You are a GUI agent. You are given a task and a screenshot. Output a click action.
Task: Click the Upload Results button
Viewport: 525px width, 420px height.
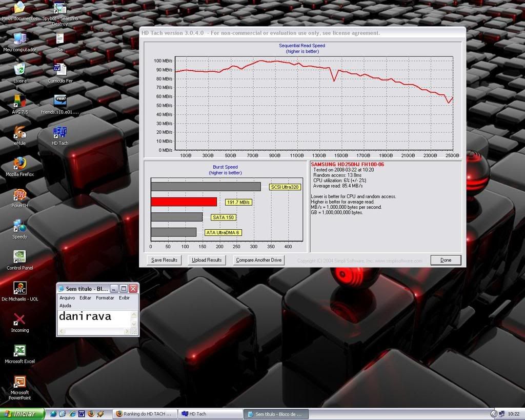pyautogui.click(x=207, y=260)
